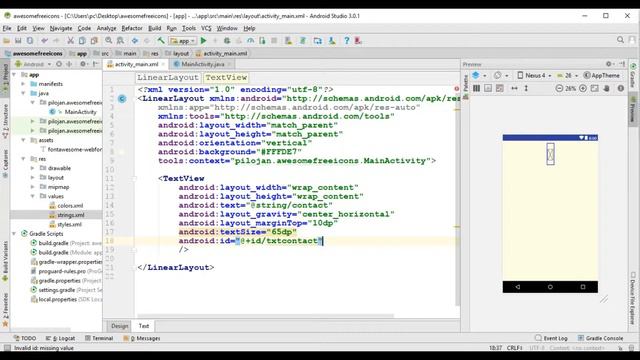The height and width of the screenshot is (360, 640).
Task: Open the Android project view dropdown
Action: click(33, 64)
